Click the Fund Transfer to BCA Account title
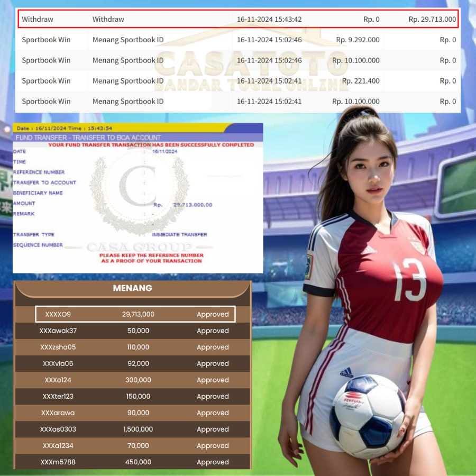This screenshot has width=476, height=476. 88,138
